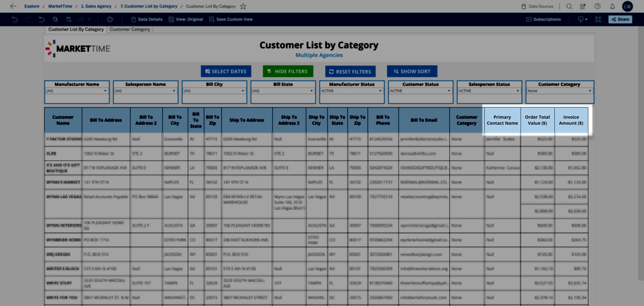
Task: Open the 7. Customer List by Category breadcrumb
Action: pos(149,6)
